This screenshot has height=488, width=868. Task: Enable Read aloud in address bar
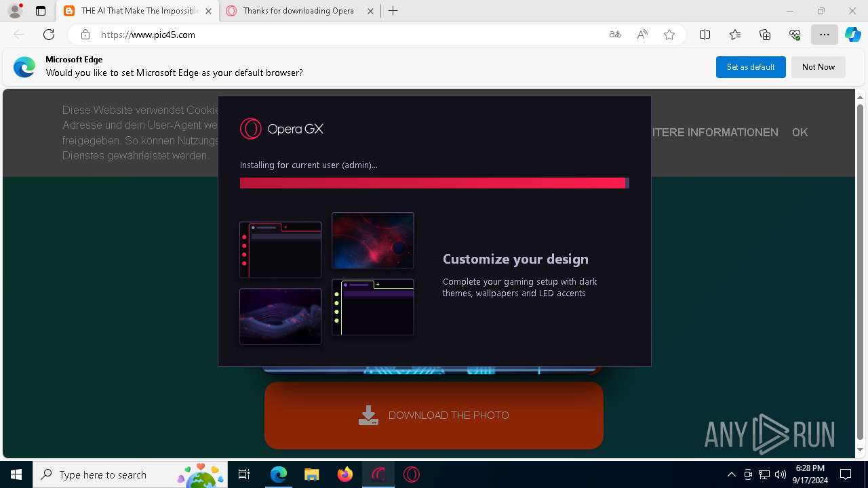point(642,35)
